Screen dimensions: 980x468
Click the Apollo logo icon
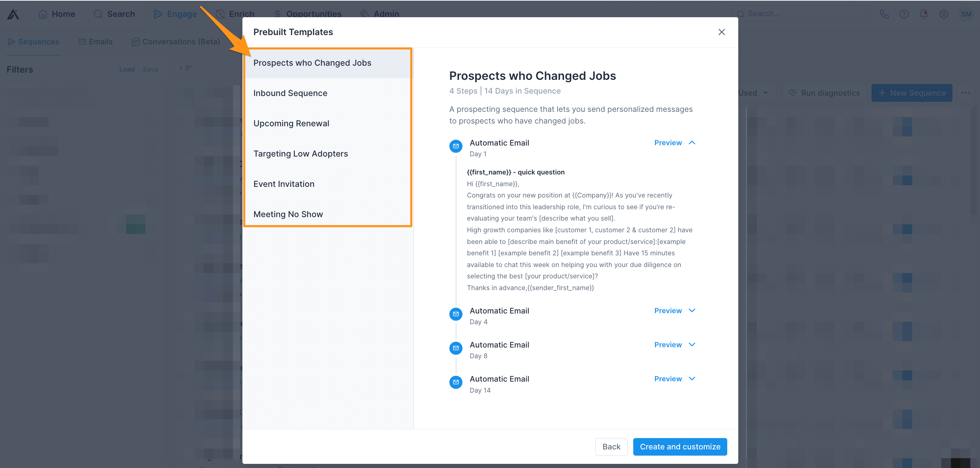[13, 14]
